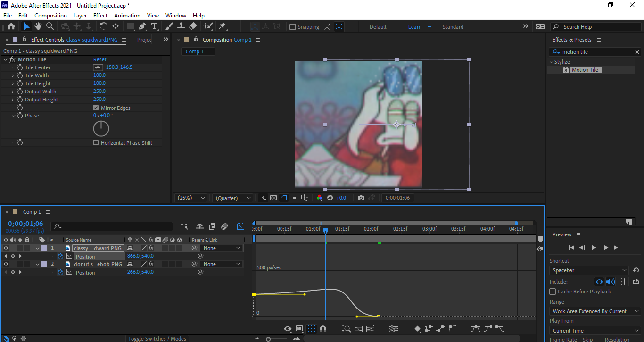
Task: Switch to the Project panel tab
Action: [x=145, y=40]
